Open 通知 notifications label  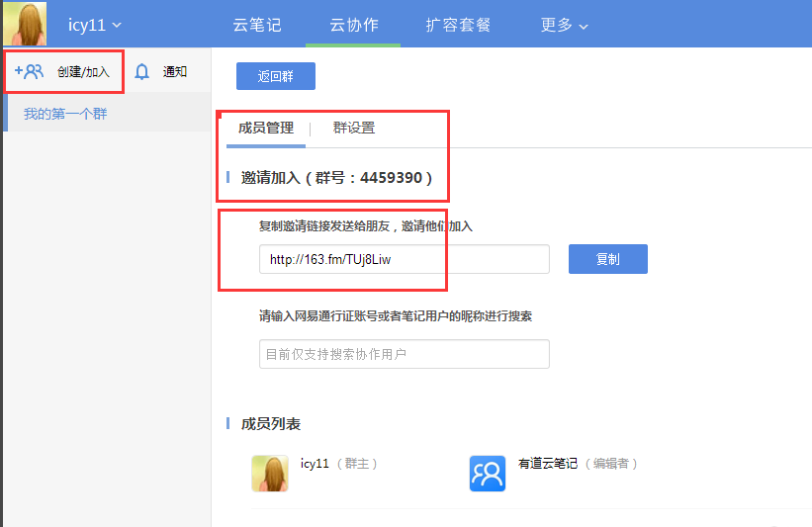[175, 72]
